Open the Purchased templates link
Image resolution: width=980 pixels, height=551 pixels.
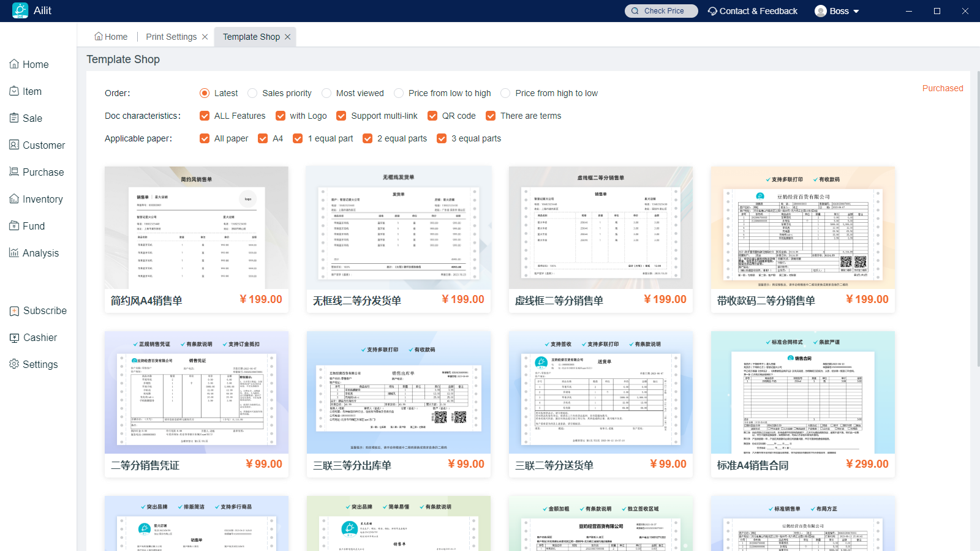[942, 88]
